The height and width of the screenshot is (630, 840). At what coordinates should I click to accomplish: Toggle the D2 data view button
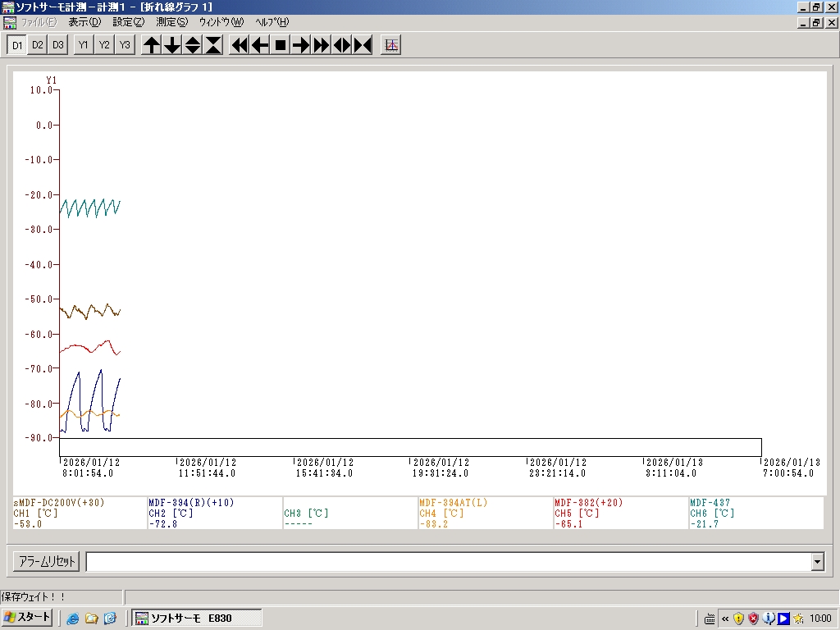38,45
